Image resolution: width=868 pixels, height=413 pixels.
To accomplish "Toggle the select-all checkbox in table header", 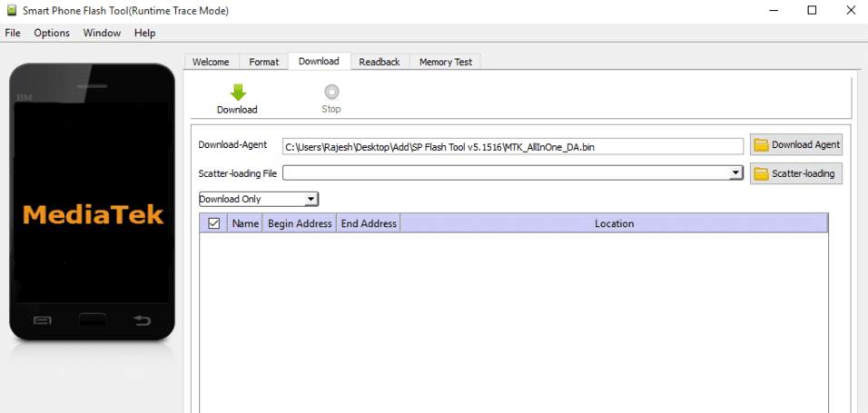I will pyautogui.click(x=213, y=223).
